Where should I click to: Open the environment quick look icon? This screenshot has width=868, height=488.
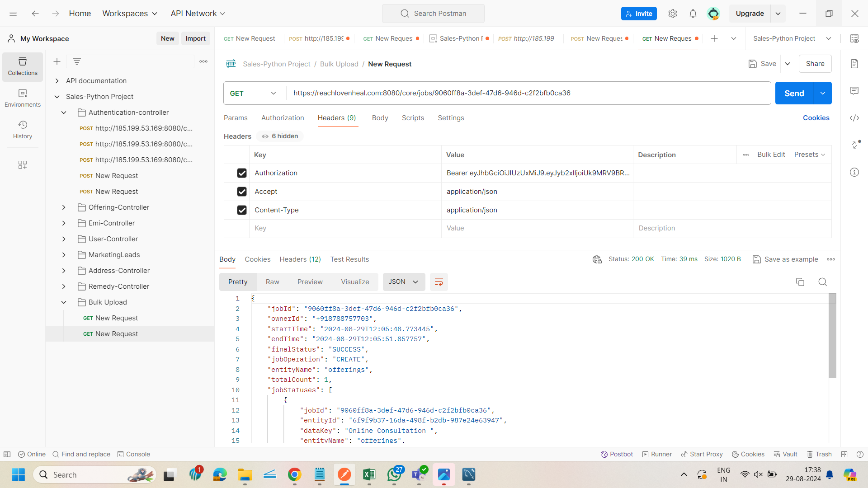(854, 38)
